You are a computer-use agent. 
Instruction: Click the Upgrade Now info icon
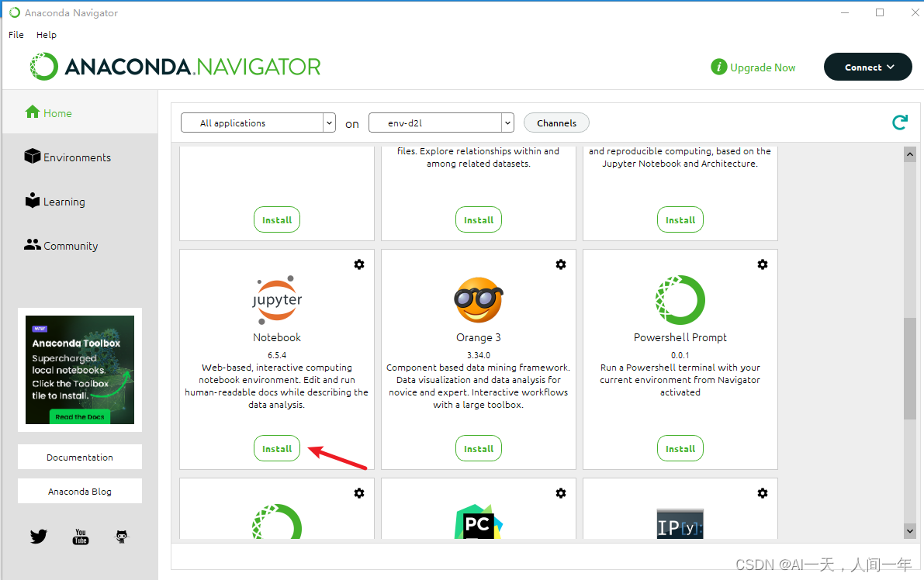[x=719, y=67]
